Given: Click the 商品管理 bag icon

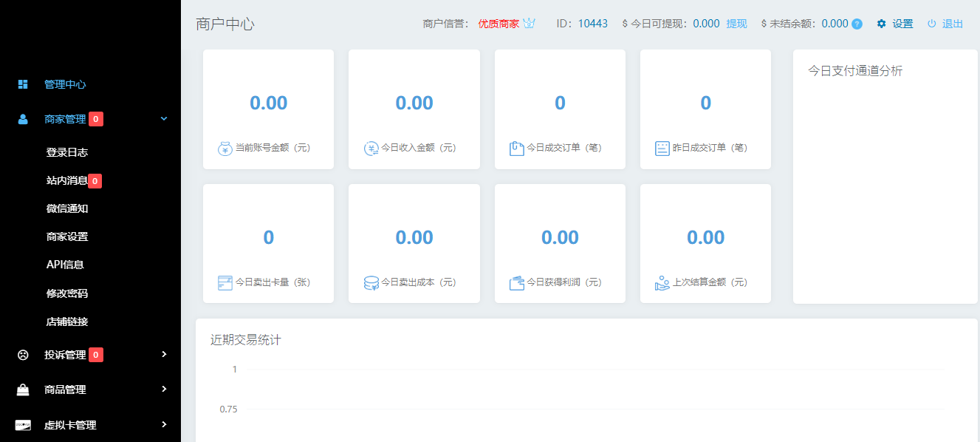Looking at the screenshot, I should click(x=21, y=390).
